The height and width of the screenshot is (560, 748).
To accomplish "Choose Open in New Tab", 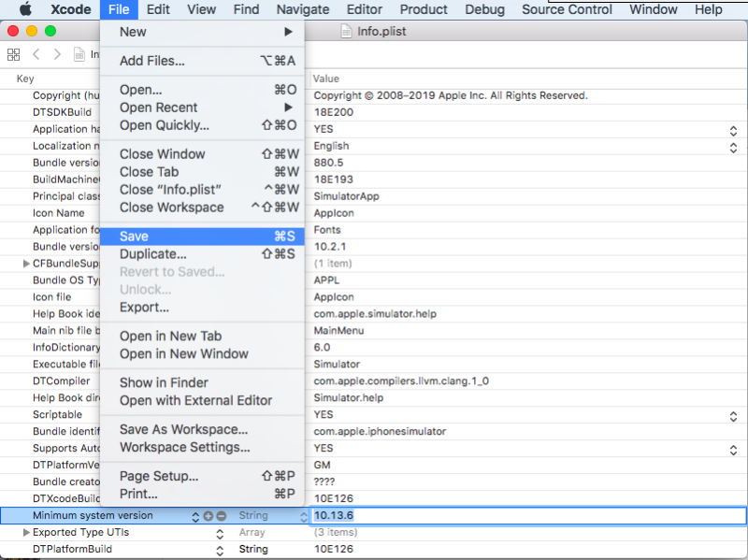I will pyautogui.click(x=203, y=337).
